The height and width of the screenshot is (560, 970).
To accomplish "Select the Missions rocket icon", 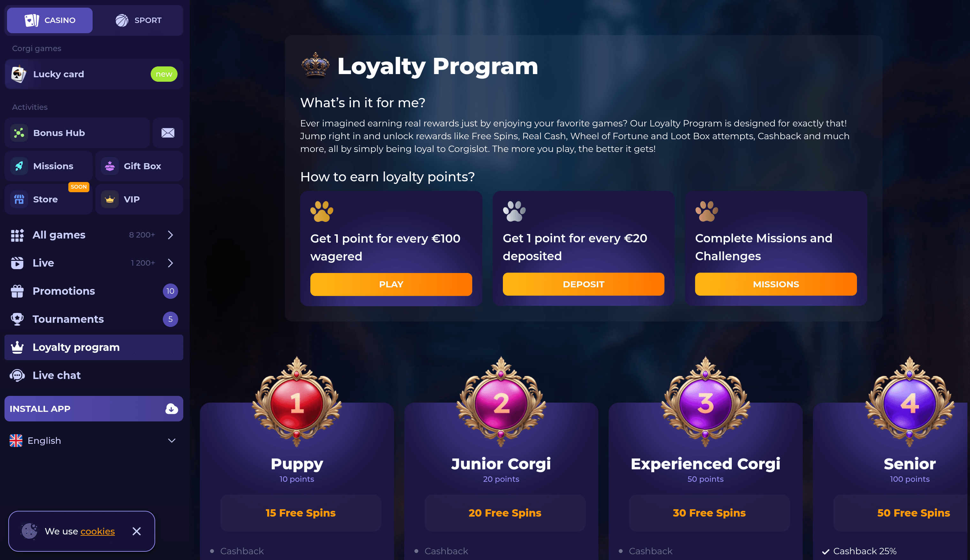I will coord(19,166).
